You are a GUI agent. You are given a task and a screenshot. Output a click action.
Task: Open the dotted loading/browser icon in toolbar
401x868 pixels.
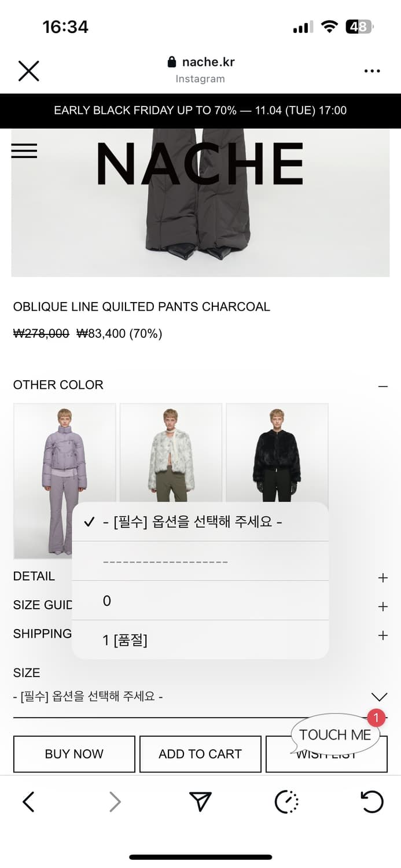[x=286, y=801]
